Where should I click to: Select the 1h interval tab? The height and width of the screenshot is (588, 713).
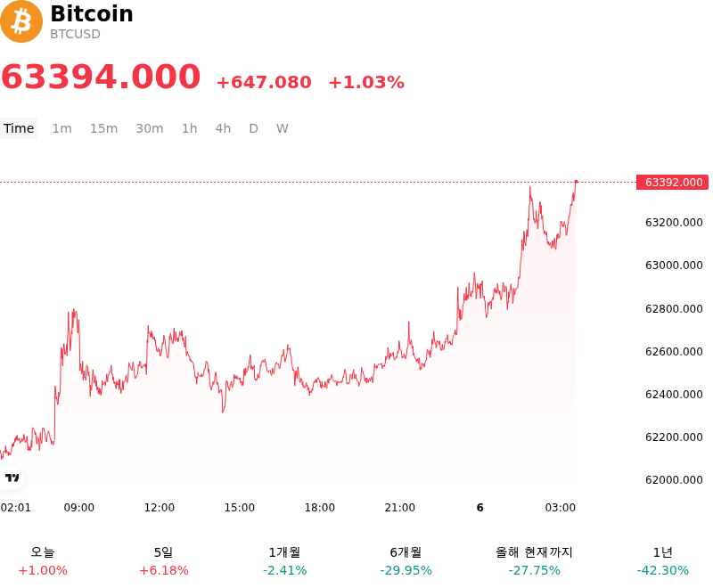point(190,128)
